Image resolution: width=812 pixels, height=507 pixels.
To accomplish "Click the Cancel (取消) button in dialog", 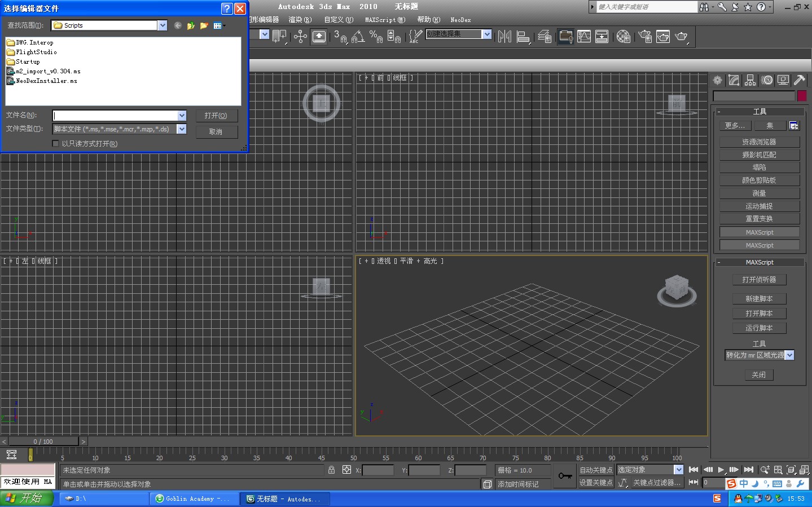I will pyautogui.click(x=216, y=131).
